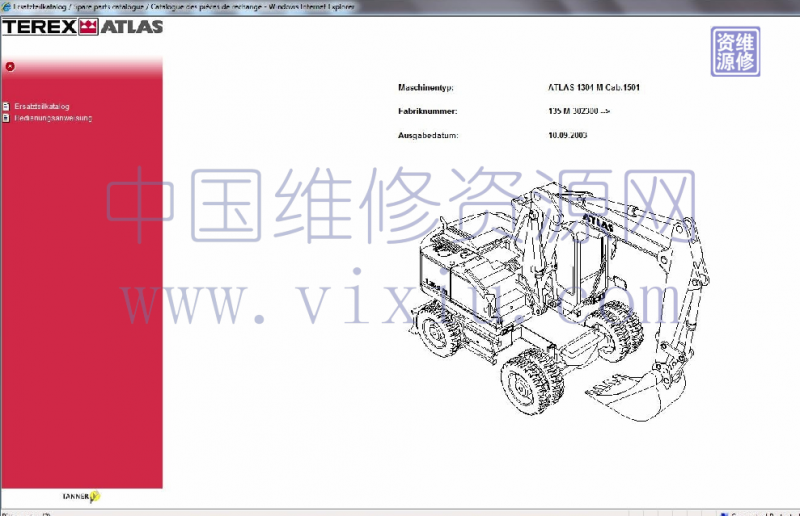Click the document icon beside Bedienungsanweisung
This screenshot has height=516, width=800.
[6, 118]
